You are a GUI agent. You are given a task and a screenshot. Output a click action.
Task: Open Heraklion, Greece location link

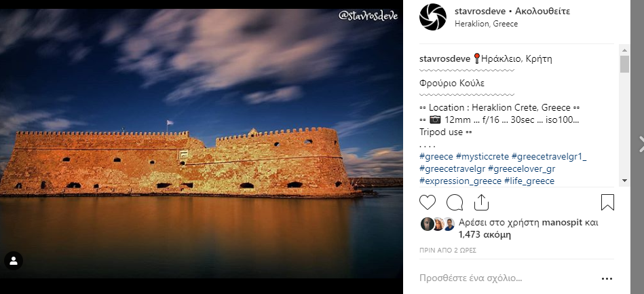(486, 24)
